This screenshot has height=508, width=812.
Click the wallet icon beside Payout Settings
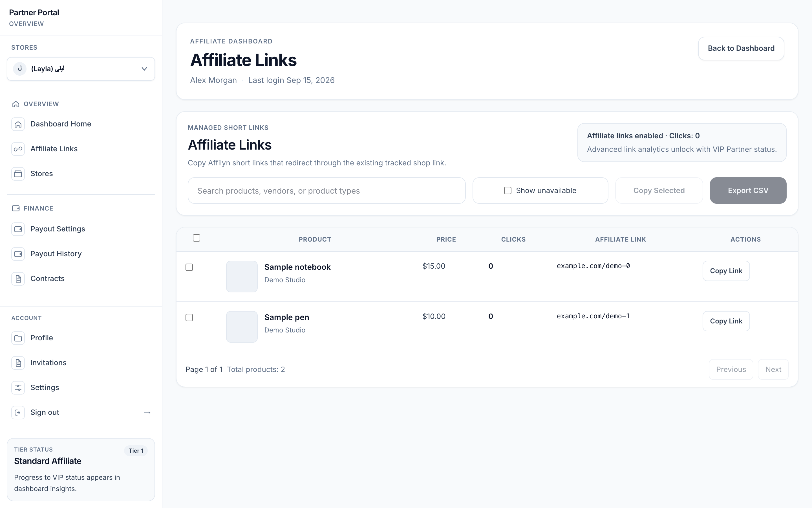coord(18,229)
